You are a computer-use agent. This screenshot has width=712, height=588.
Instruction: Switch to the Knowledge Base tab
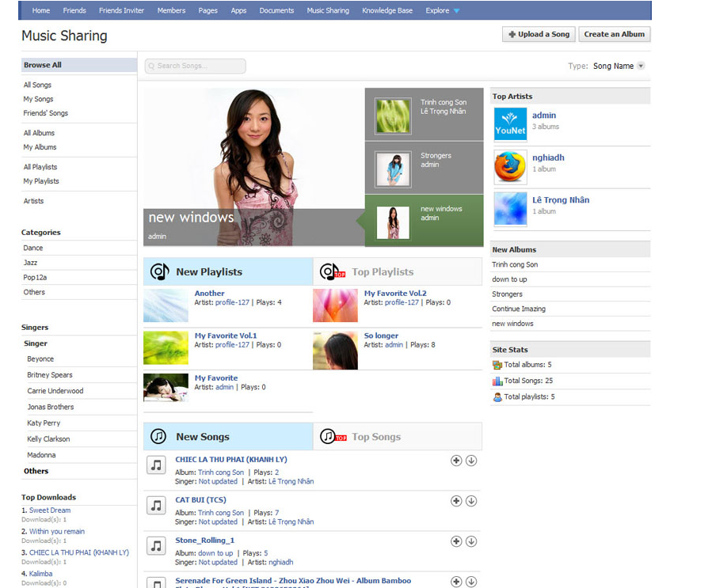pyautogui.click(x=386, y=10)
